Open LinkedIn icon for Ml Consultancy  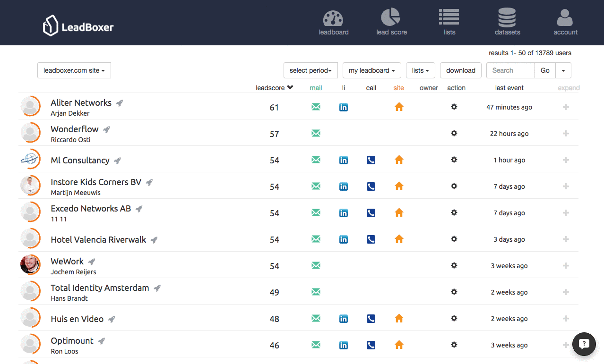click(x=344, y=160)
